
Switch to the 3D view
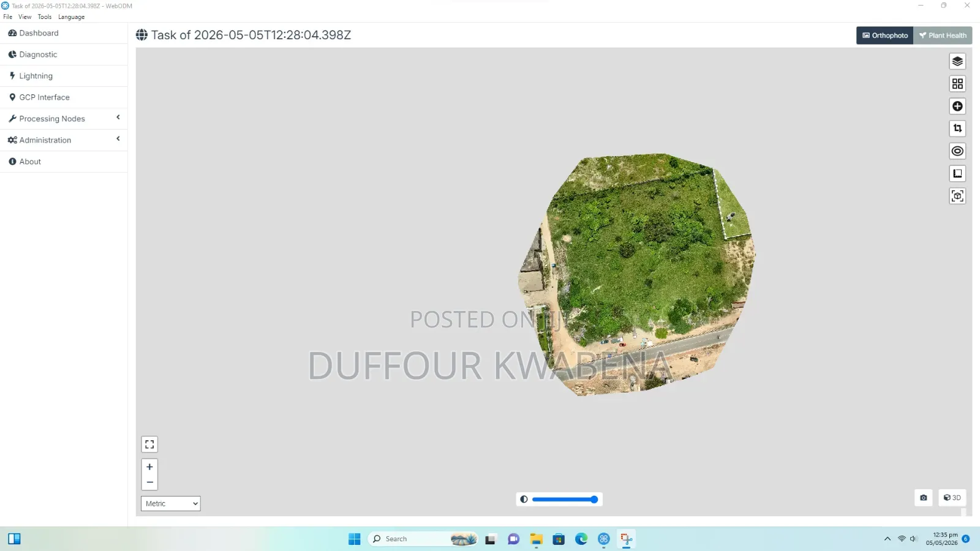(952, 498)
